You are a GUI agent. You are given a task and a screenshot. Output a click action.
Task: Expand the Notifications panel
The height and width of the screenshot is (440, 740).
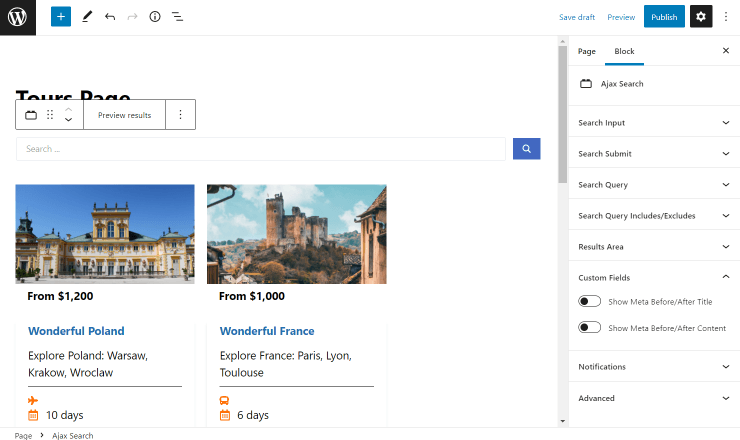point(654,366)
